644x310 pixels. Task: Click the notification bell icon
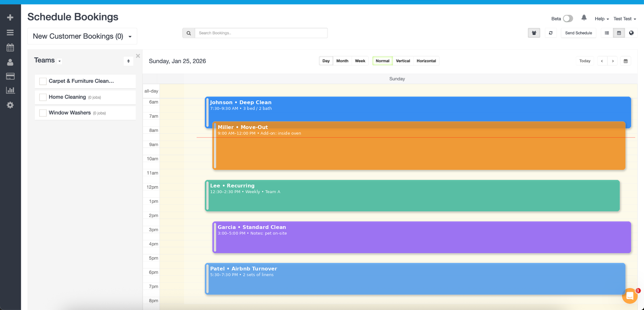tap(584, 18)
